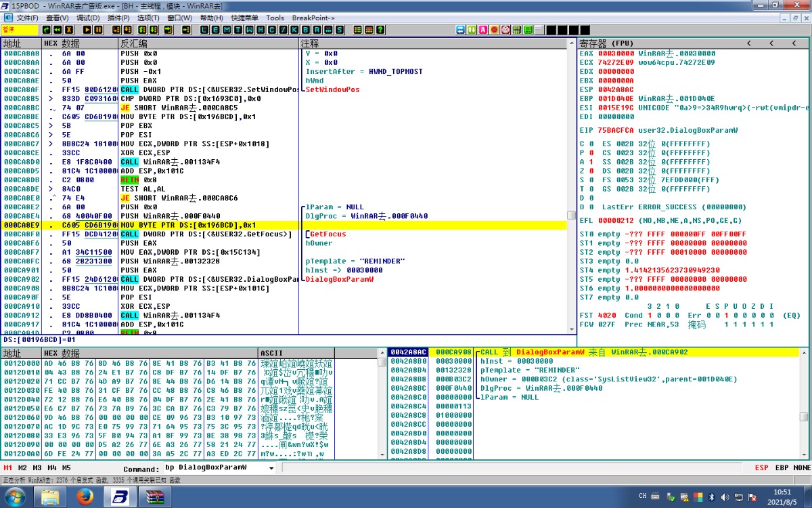Open the 调试(D) menu

(88, 18)
